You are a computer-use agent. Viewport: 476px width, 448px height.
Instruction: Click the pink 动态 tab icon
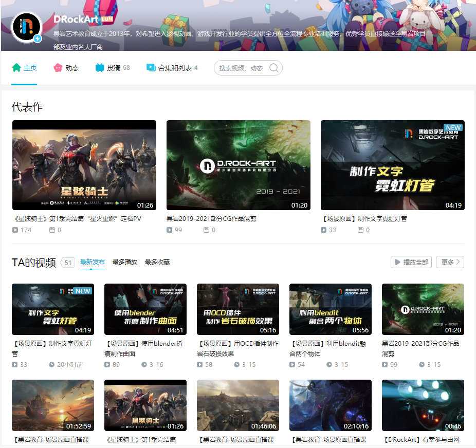58,68
